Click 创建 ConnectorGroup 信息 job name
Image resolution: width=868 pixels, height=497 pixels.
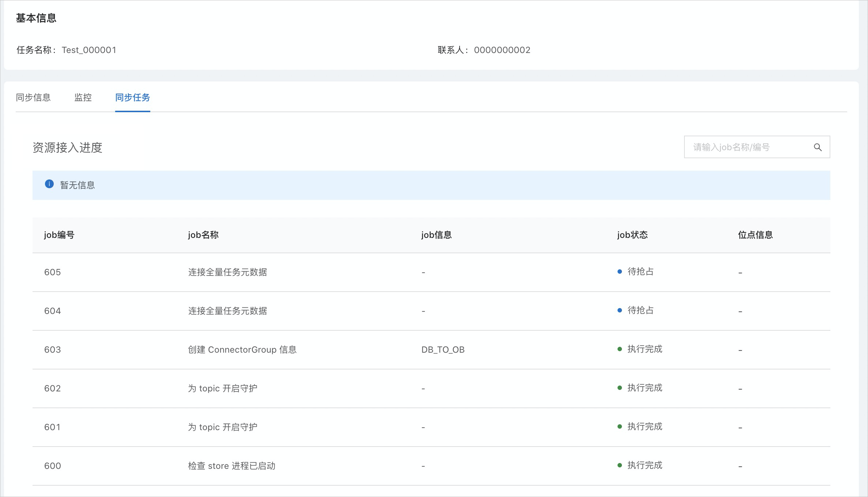click(x=242, y=350)
